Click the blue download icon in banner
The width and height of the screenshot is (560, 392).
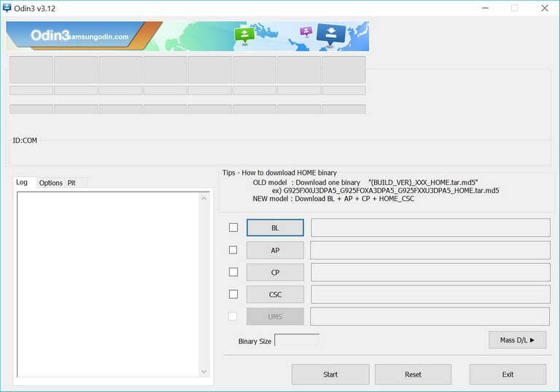(331, 35)
